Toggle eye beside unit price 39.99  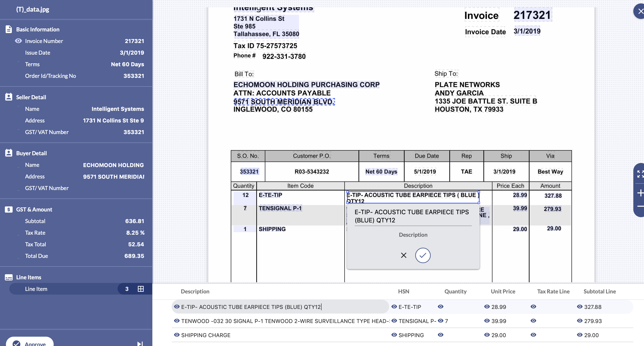point(487,321)
